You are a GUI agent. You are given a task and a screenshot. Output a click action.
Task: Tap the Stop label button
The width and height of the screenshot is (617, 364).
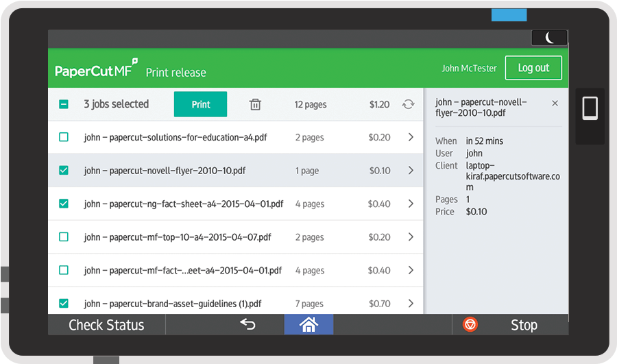point(524,325)
